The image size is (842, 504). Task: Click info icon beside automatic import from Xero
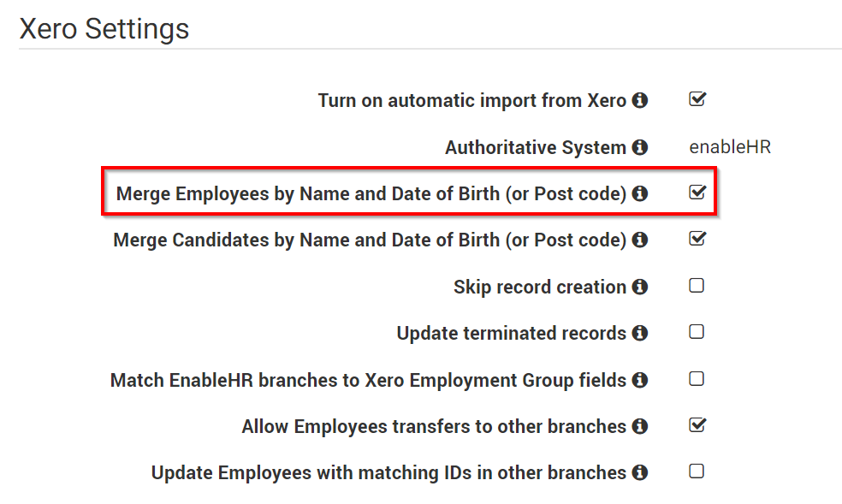639,100
